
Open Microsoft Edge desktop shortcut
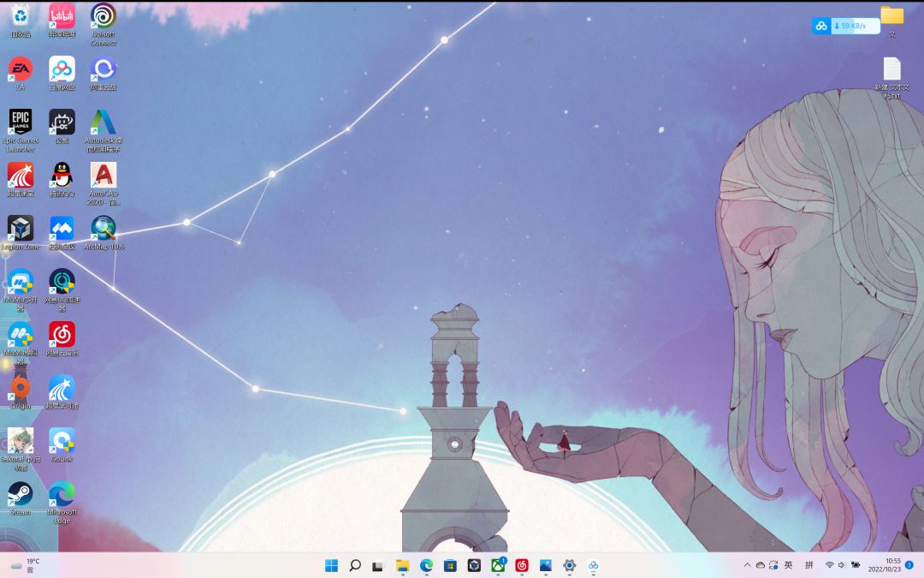tap(62, 503)
